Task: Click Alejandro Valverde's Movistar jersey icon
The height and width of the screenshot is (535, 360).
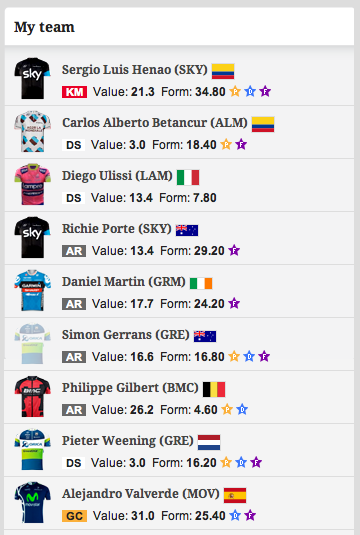Action: pyautogui.click(x=32, y=502)
